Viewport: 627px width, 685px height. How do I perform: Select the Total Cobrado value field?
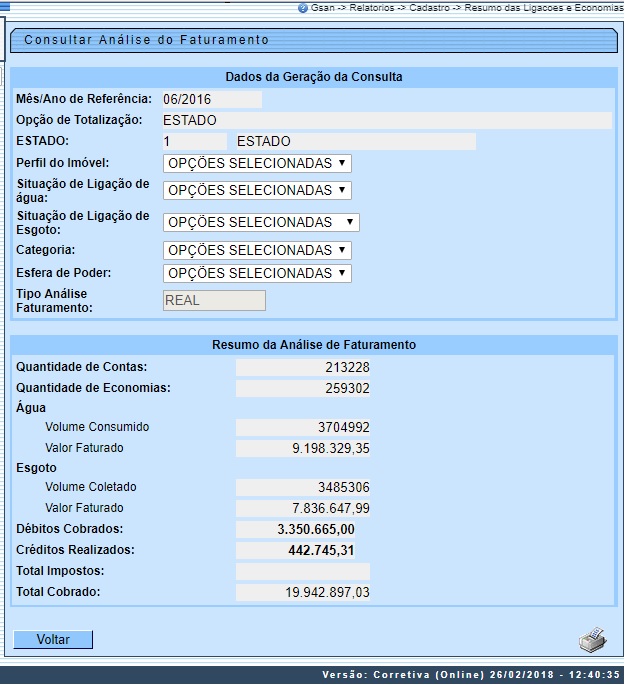(x=303, y=593)
